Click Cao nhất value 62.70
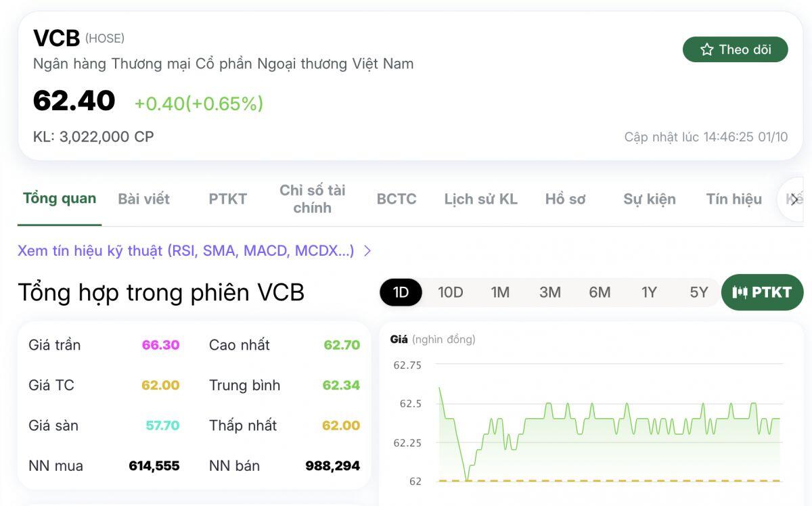 (x=342, y=345)
